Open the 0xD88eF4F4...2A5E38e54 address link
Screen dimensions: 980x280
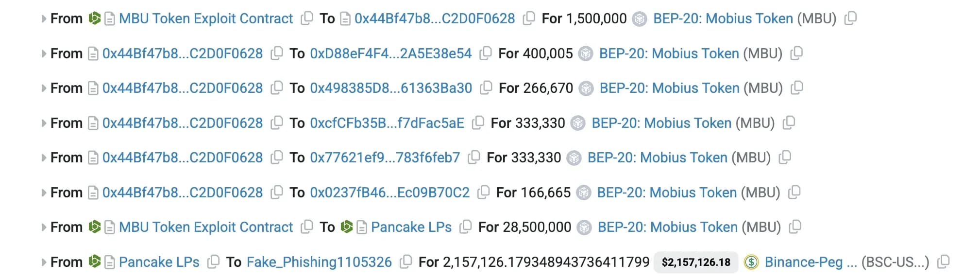(391, 53)
